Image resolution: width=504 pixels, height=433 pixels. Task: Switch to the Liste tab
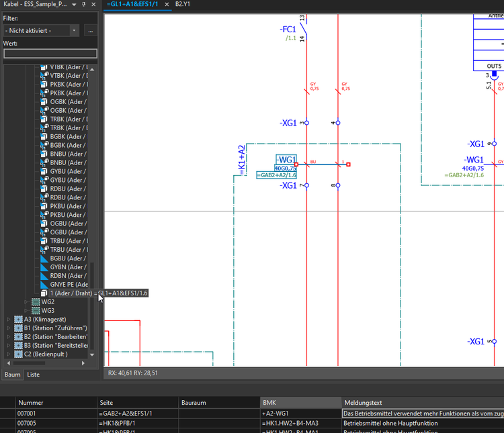click(33, 375)
